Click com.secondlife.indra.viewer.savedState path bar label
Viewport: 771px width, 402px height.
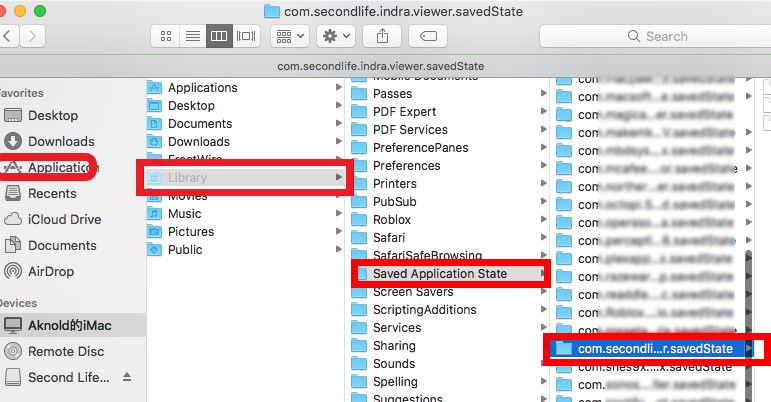click(x=381, y=66)
